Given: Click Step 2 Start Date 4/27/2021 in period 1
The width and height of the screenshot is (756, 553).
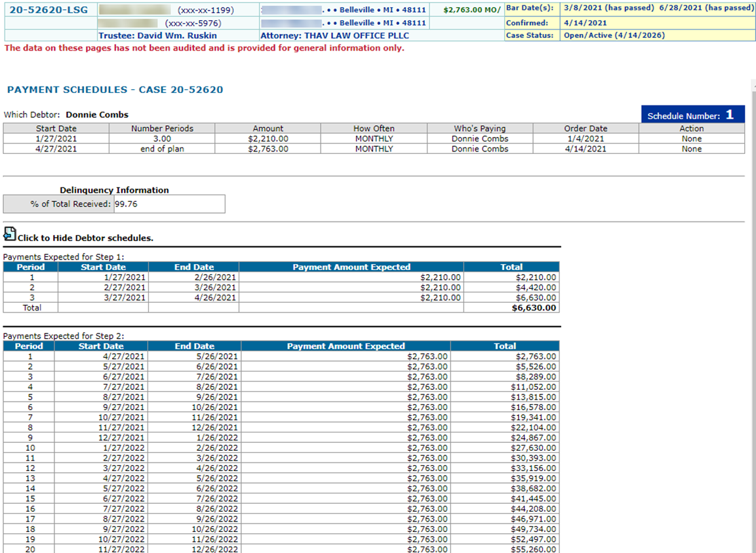Looking at the screenshot, I should pyautogui.click(x=123, y=356).
